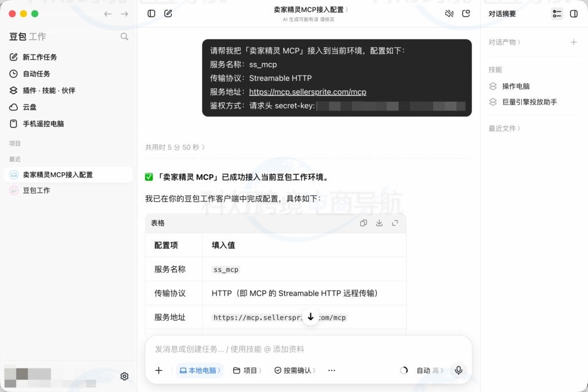Expand 最近文件 section
Screen dimensions: 588x392
point(504,129)
